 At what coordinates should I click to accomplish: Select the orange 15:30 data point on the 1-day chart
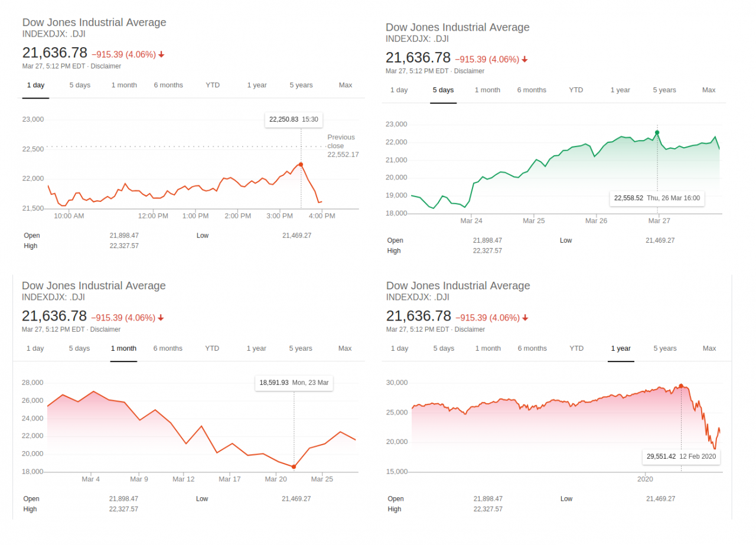pyautogui.click(x=301, y=164)
